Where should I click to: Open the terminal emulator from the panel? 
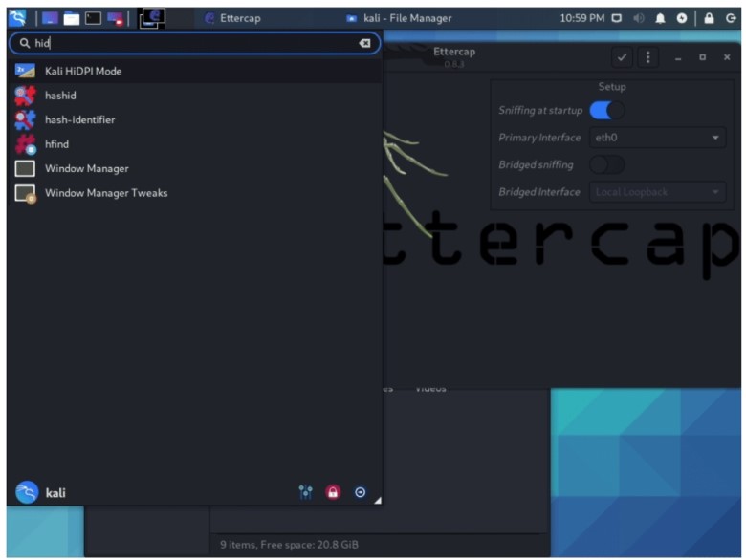coord(94,17)
